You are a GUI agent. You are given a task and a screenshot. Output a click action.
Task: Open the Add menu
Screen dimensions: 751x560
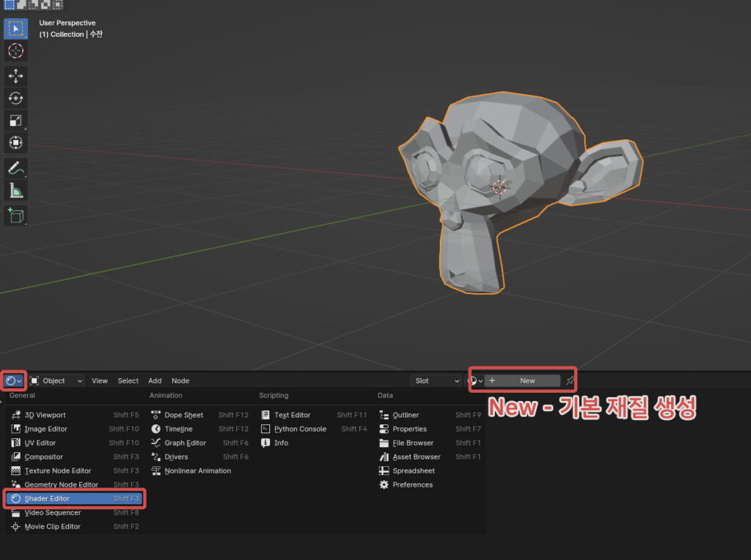tap(155, 381)
